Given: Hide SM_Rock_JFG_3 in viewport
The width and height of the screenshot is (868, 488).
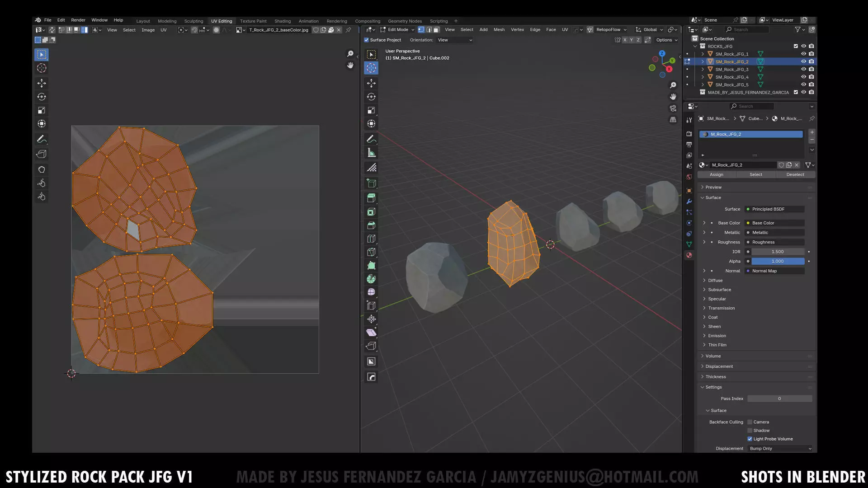Looking at the screenshot, I should [803, 69].
